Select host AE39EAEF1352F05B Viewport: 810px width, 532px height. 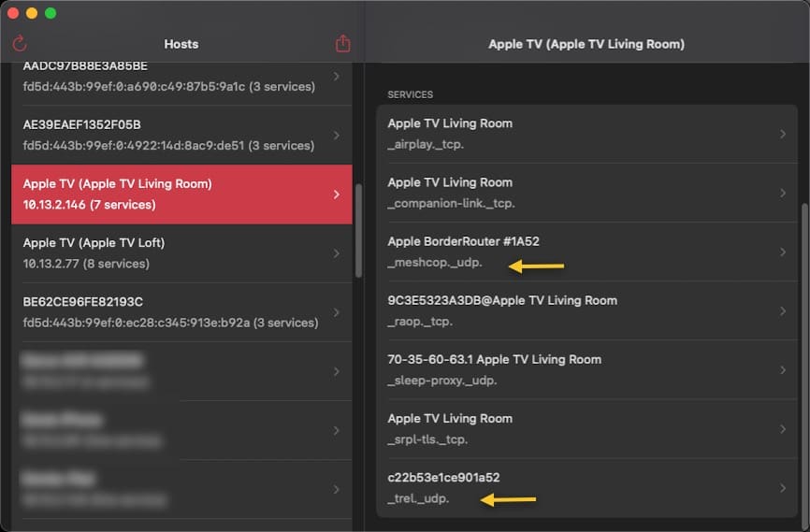pyautogui.click(x=181, y=136)
